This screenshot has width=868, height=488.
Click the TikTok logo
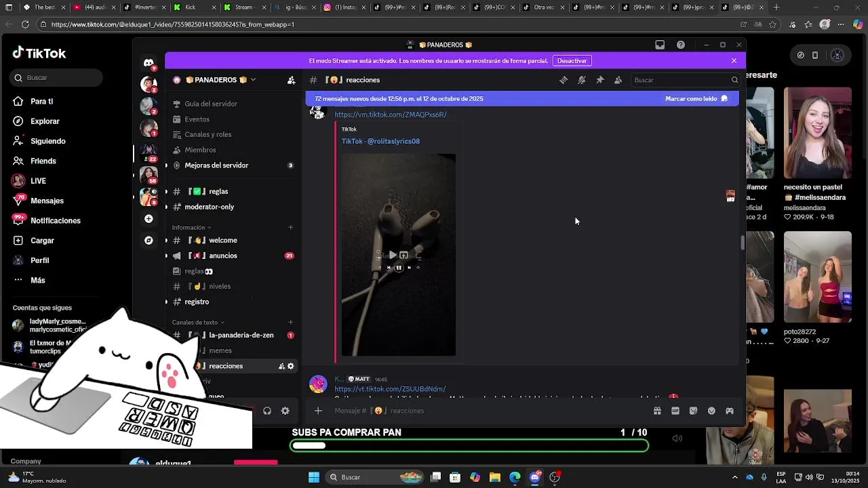pos(39,53)
